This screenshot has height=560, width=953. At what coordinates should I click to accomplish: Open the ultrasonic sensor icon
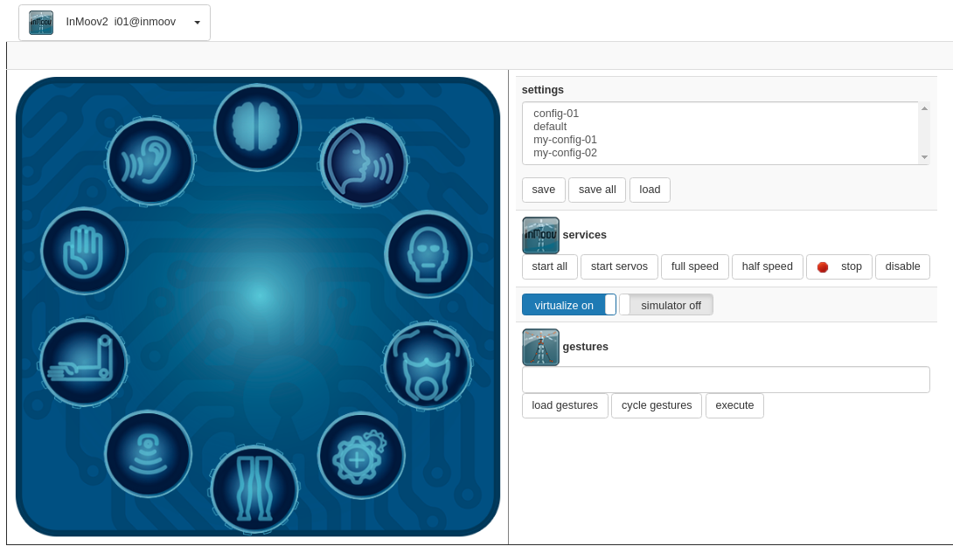(x=149, y=453)
